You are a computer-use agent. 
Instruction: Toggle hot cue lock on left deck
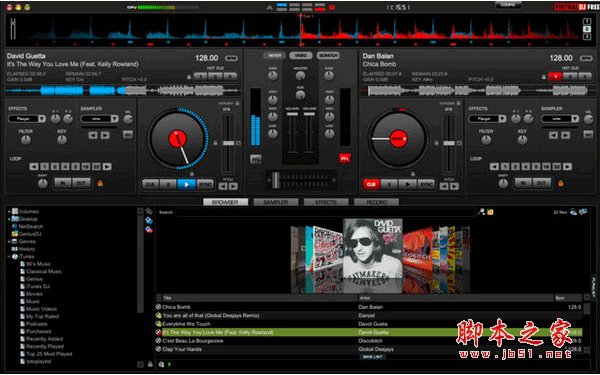(x=189, y=77)
